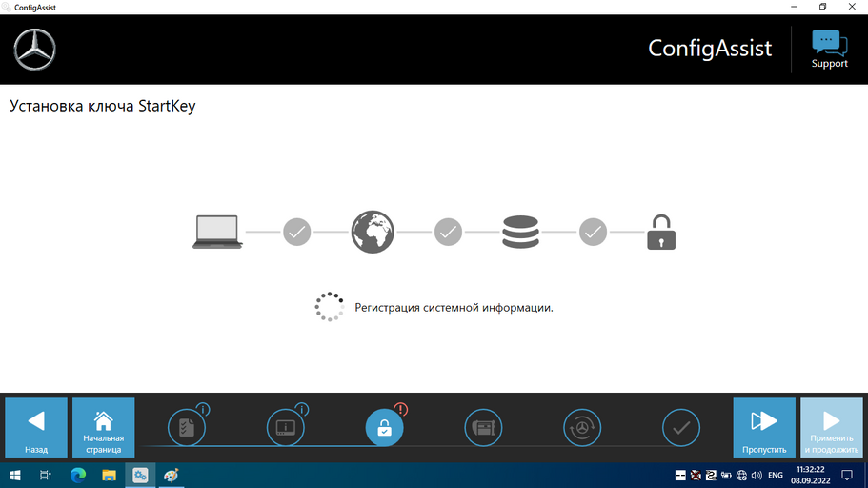Click the globe icon in progress chain
The height and width of the screenshot is (488, 868).
373,232
